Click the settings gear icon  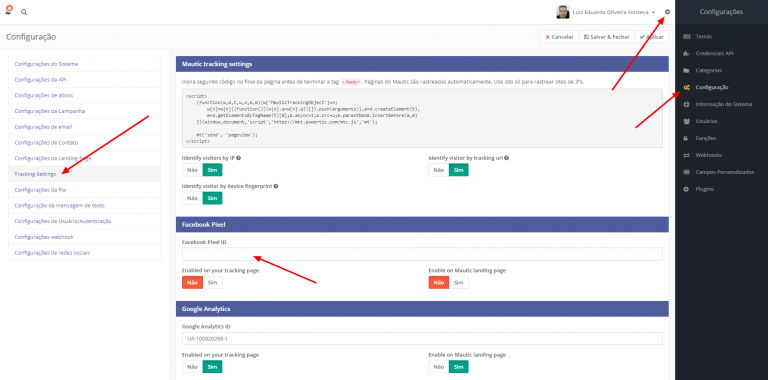point(667,12)
